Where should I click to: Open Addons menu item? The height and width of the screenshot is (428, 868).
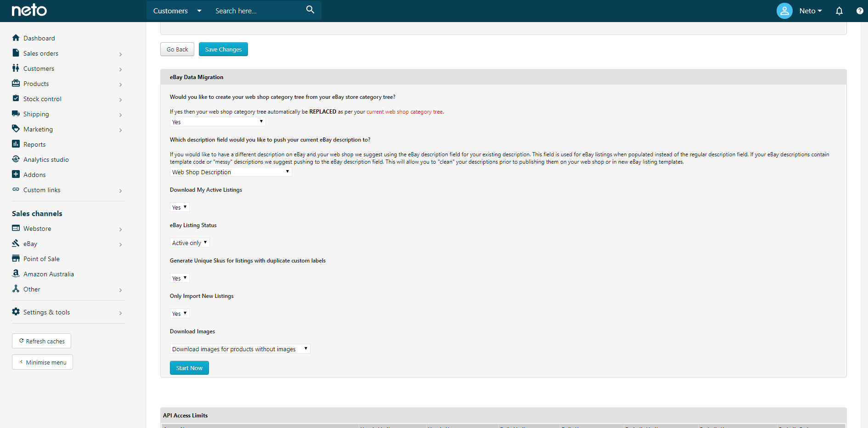(x=34, y=175)
